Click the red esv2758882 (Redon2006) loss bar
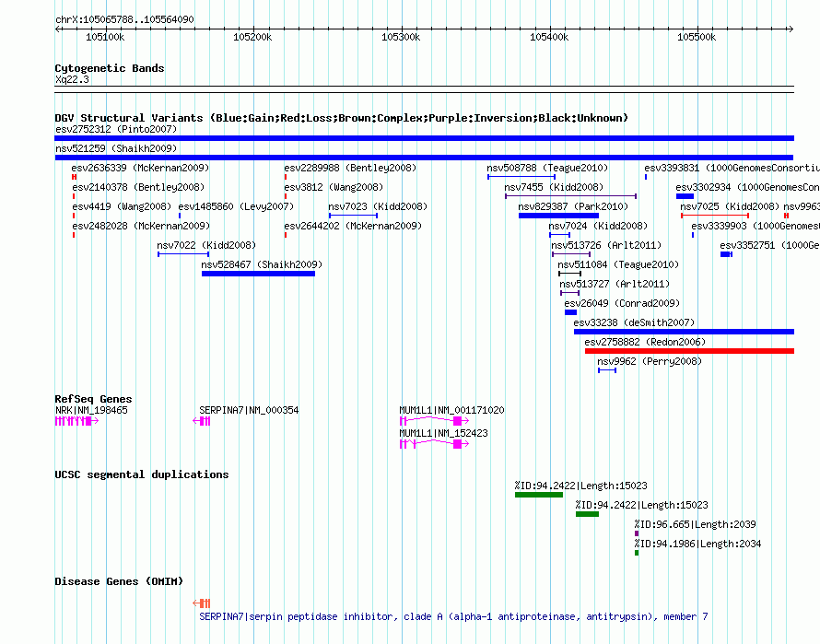This screenshot has width=820, height=644. [x=689, y=351]
